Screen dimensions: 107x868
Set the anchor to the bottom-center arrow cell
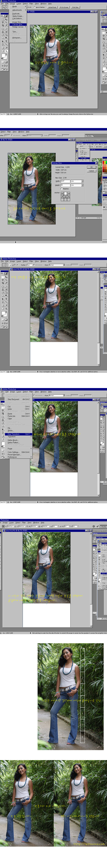click(x=66, y=200)
